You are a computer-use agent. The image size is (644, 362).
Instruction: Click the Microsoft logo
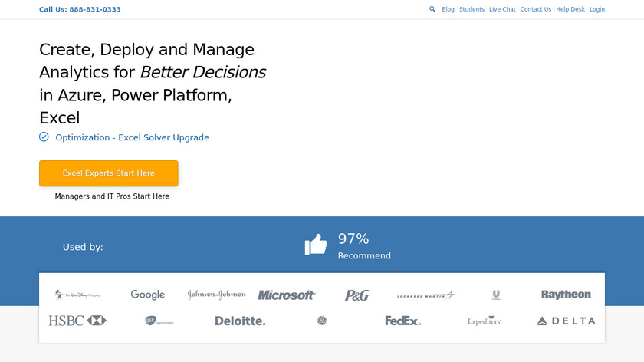click(286, 295)
